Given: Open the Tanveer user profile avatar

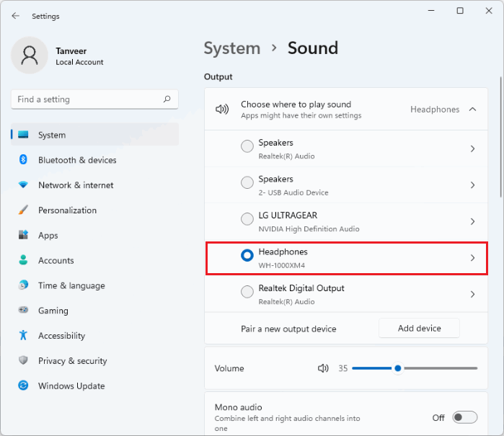Looking at the screenshot, I should (x=30, y=55).
